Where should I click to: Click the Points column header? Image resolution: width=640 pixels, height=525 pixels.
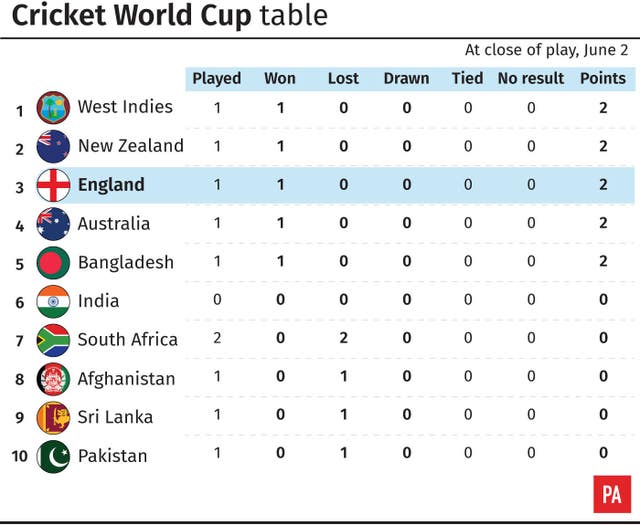pyautogui.click(x=603, y=78)
